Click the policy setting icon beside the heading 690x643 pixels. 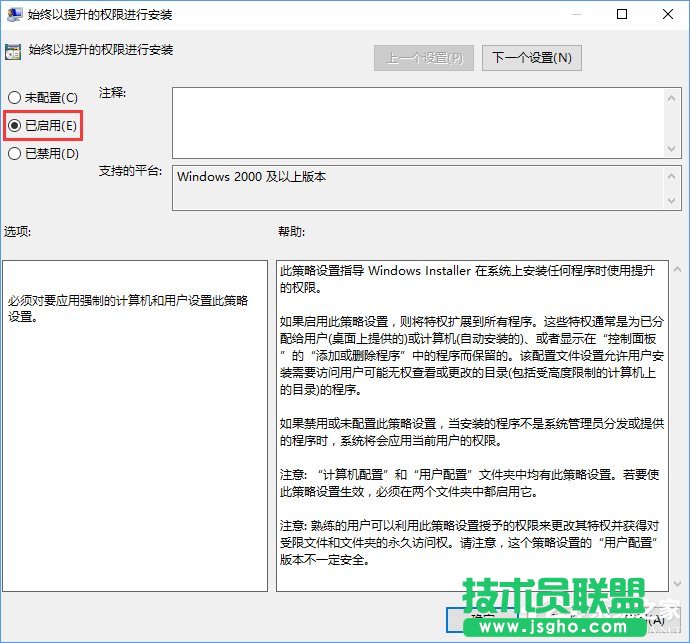(13, 51)
